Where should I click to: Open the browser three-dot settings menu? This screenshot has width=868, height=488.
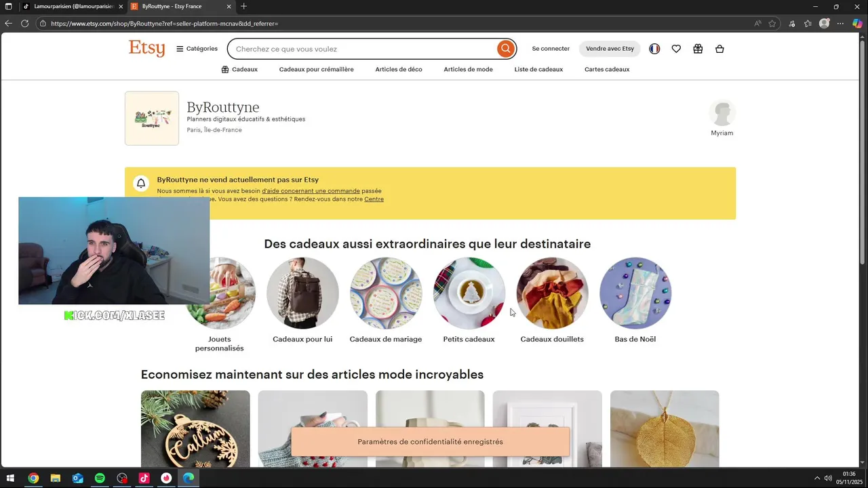pos(840,23)
